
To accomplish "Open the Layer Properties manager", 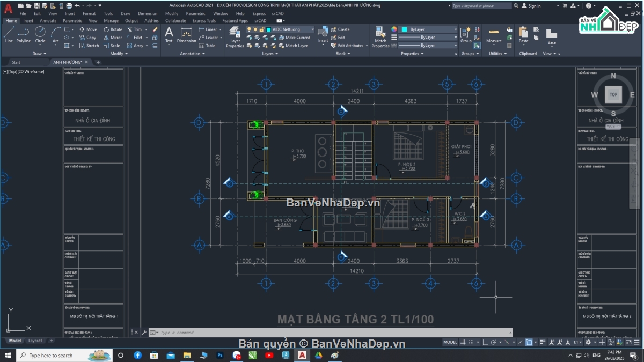I will (235, 38).
